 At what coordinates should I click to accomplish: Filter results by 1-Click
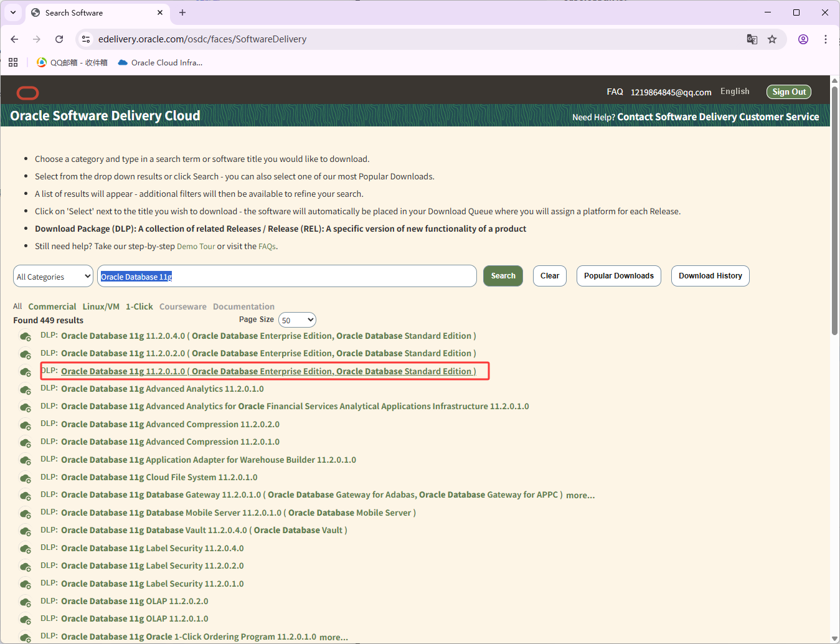139,306
